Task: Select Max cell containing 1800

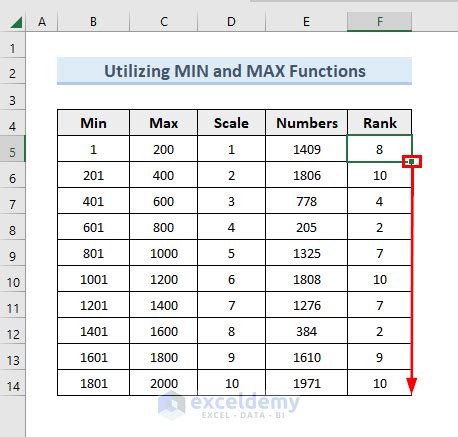Action: coord(164,357)
